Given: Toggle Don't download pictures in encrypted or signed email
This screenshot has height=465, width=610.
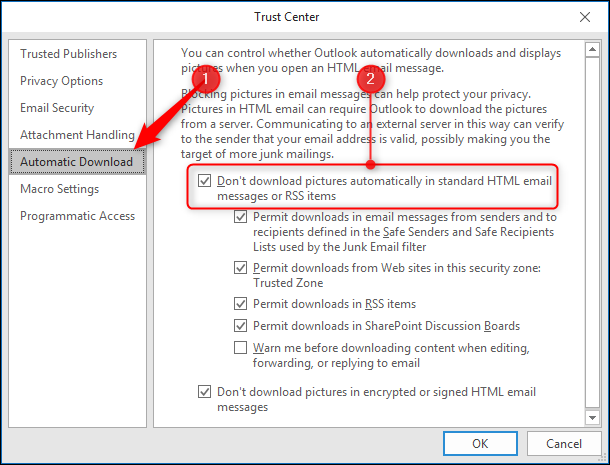Looking at the screenshot, I should tap(205, 391).
